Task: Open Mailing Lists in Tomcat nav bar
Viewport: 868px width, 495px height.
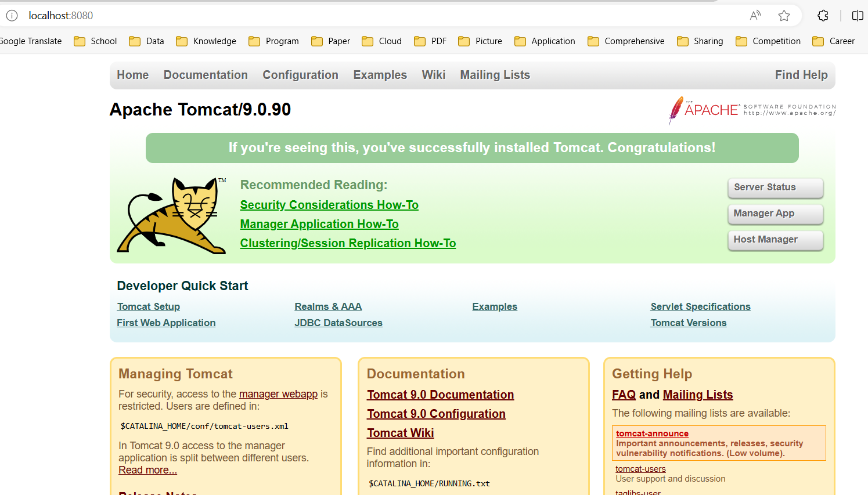Action: 495,75
